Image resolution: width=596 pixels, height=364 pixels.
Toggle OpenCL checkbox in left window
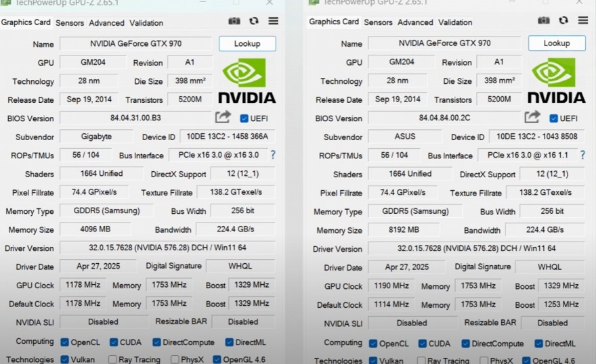[64, 342]
